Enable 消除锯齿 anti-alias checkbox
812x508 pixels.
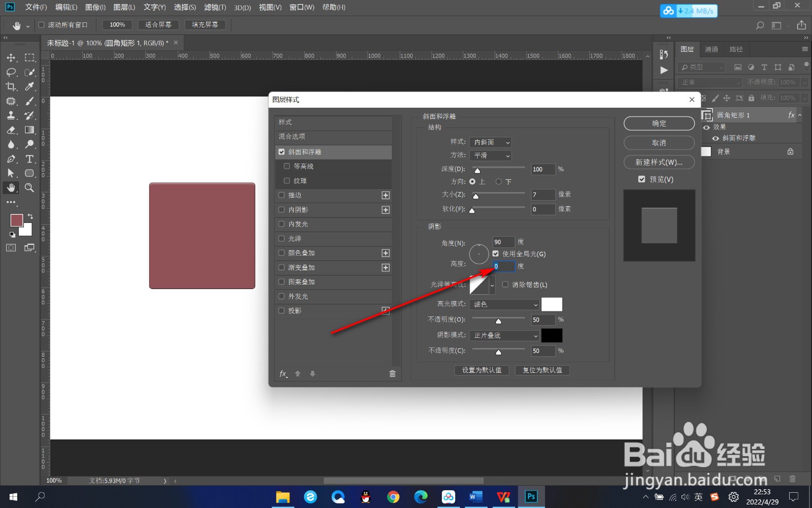(x=505, y=284)
